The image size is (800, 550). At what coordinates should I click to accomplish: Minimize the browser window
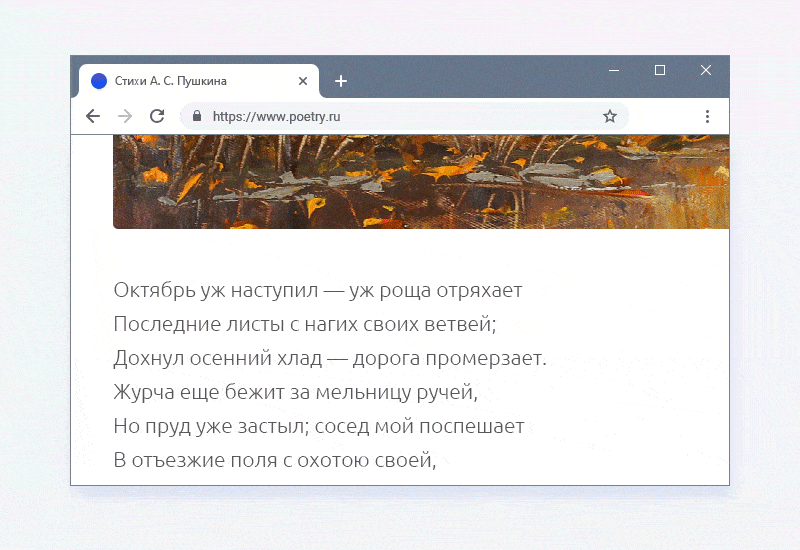[614, 70]
